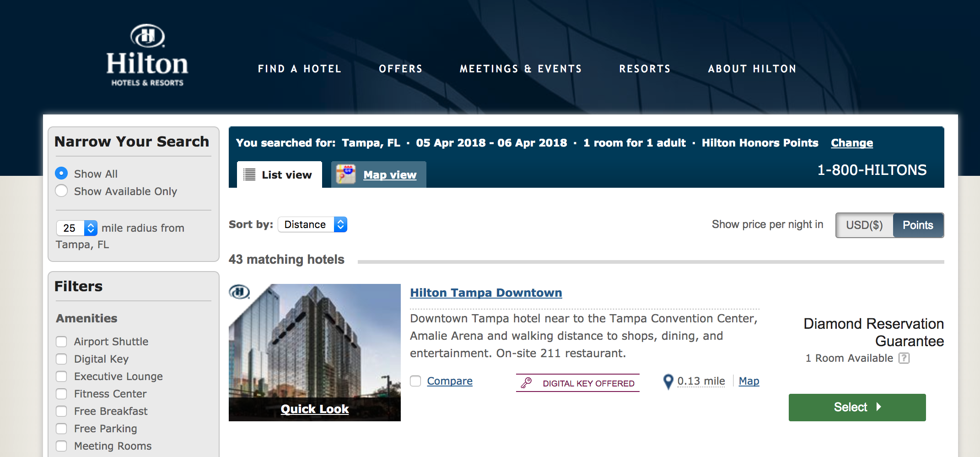Click the Change search link
The image size is (980, 457).
click(x=852, y=143)
